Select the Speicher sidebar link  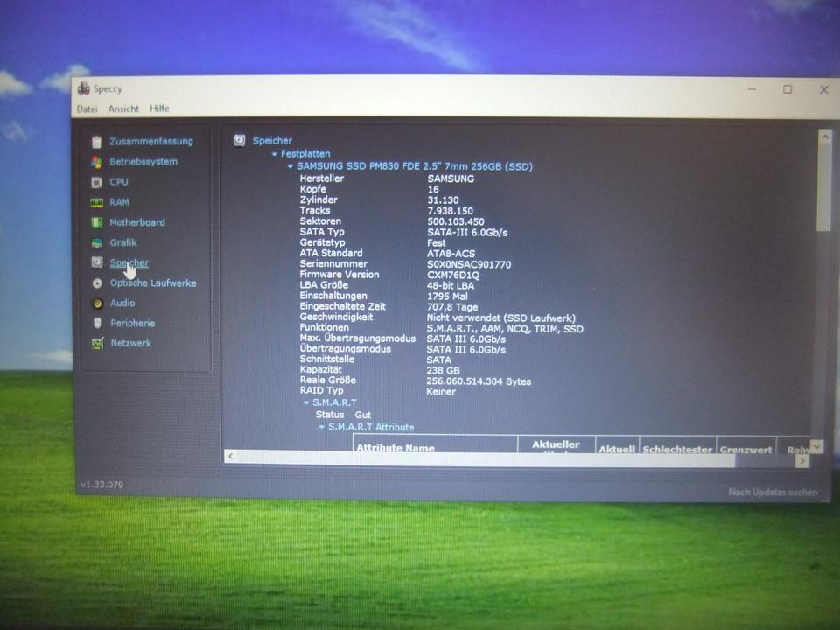[129, 263]
